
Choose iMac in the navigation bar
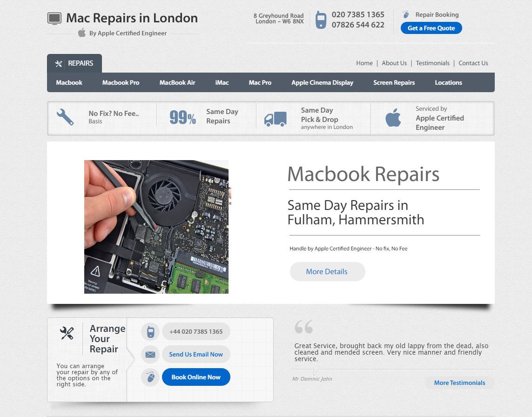click(222, 82)
